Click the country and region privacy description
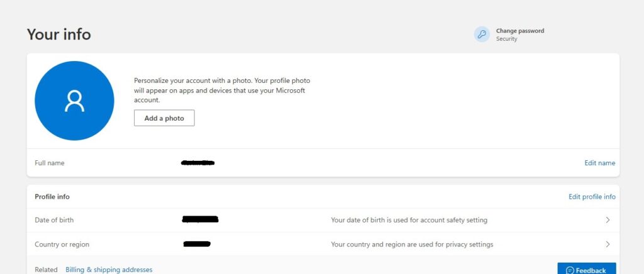This screenshot has width=644, height=274. [x=412, y=244]
